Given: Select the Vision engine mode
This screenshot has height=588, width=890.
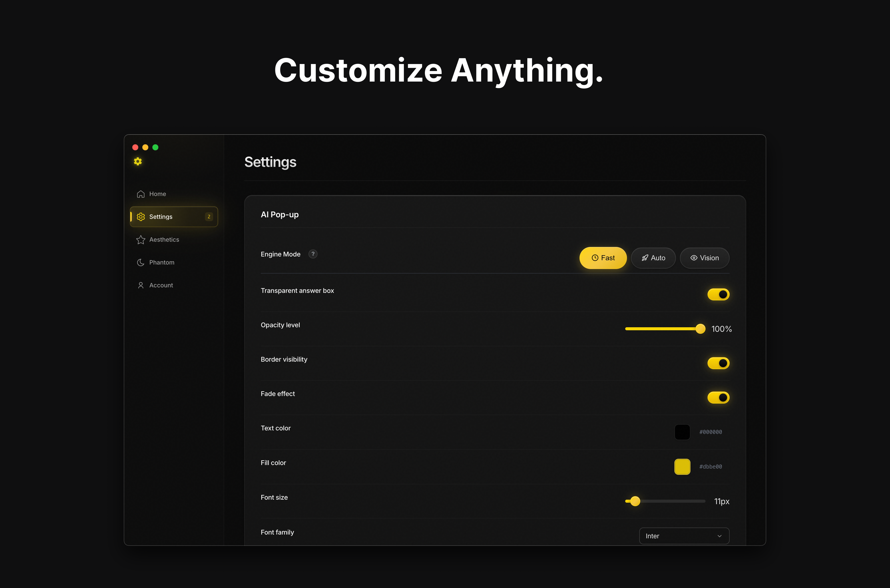Looking at the screenshot, I should 704,258.
